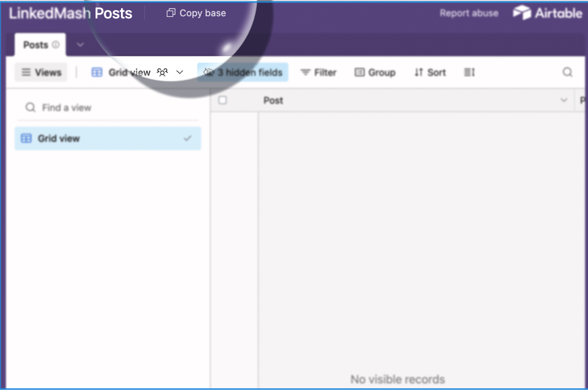Click the Post column header
Viewport: 588px width, 390px height.
pyautogui.click(x=416, y=101)
